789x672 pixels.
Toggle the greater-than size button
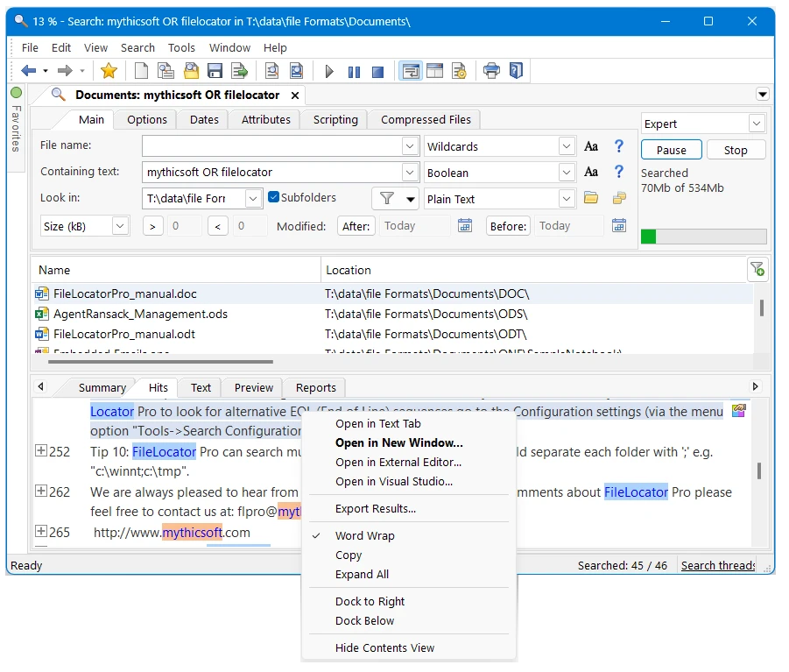[152, 227]
